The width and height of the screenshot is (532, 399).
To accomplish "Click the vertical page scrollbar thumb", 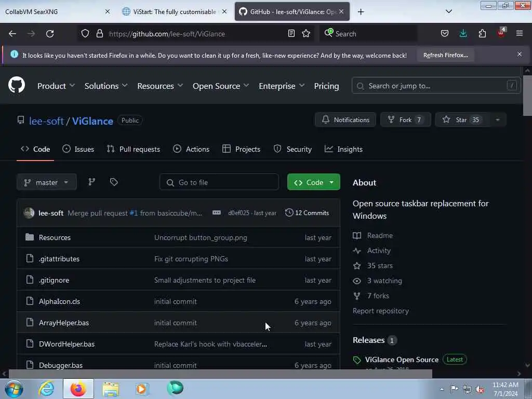I will tap(527, 96).
